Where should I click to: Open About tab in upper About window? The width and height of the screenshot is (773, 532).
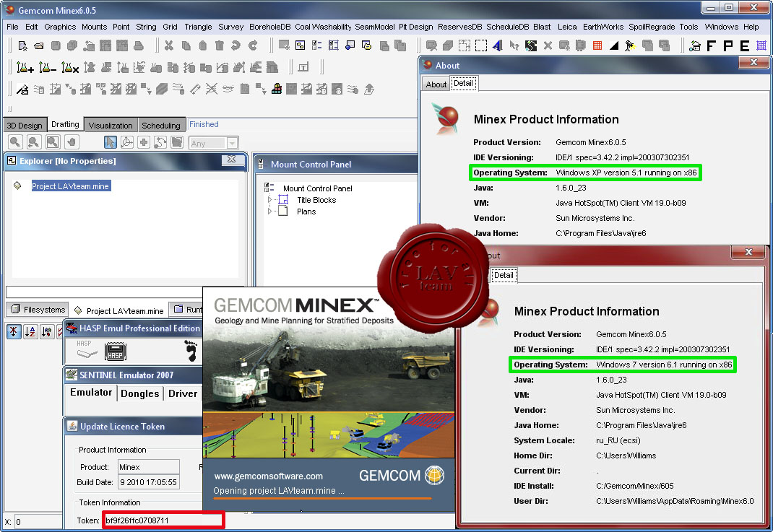436,84
